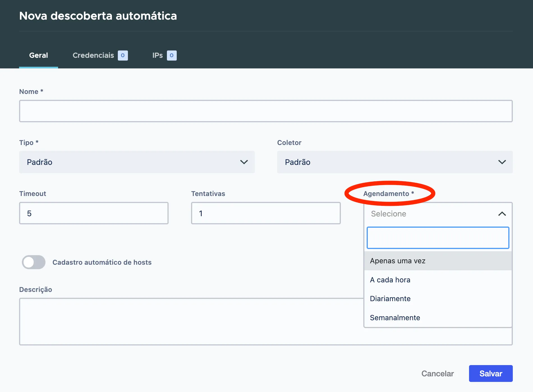Viewport: 533px width, 392px height.
Task: Click the Timeout input field
Action: 94,213
